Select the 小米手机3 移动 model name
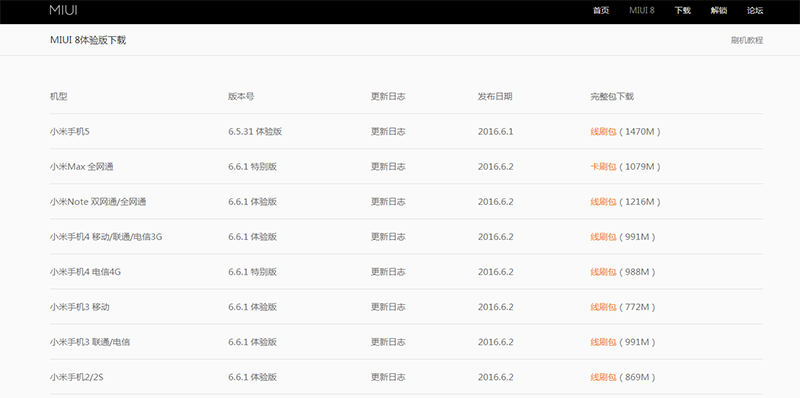This screenshot has width=800, height=398. point(80,307)
